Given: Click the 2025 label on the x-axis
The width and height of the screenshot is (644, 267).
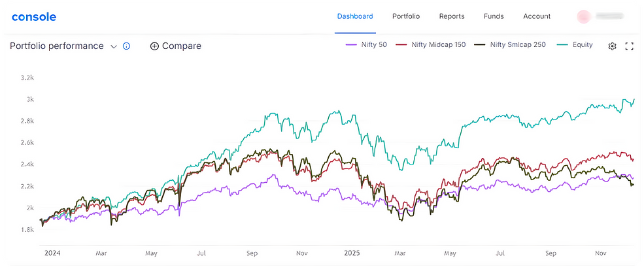Looking at the screenshot, I should 352,252.
